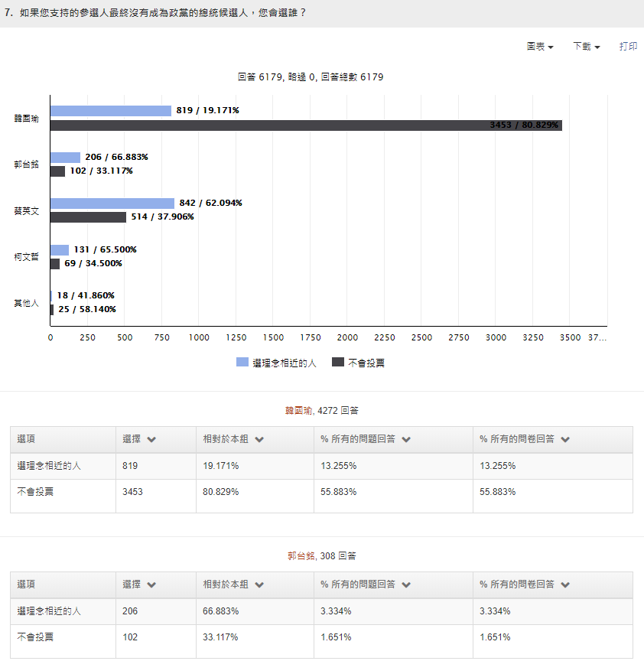The image size is (644, 661).
Task: Click the 柯文哲 blue 131 bar
Action: (60, 250)
